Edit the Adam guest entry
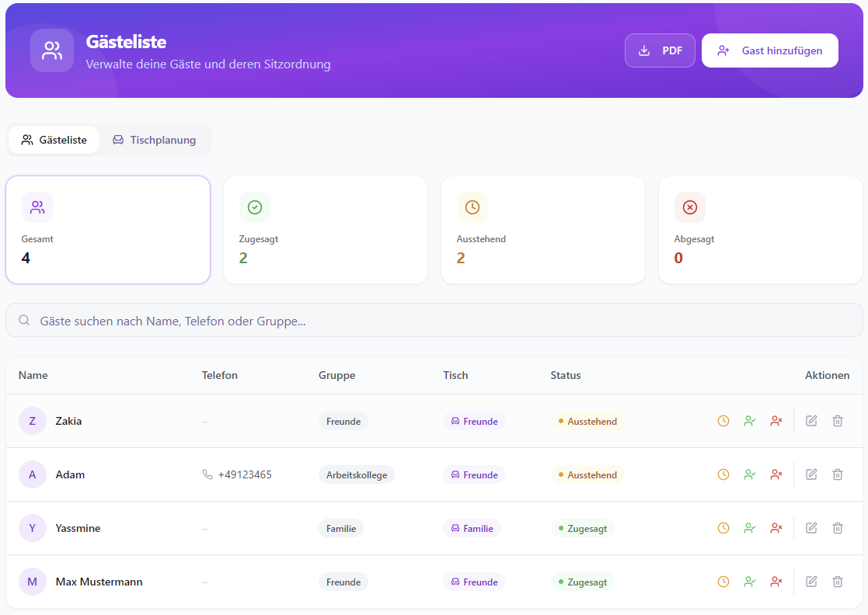This screenshot has width=868, height=615. pyautogui.click(x=811, y=474)
